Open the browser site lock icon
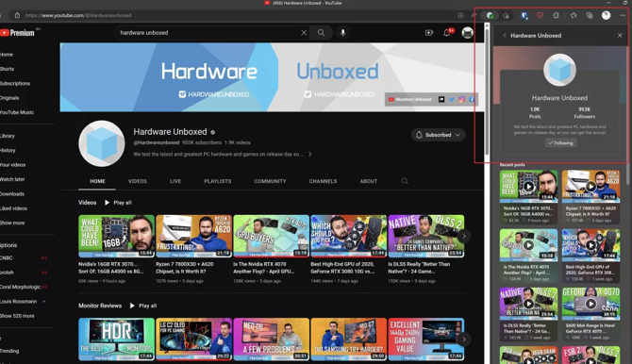Screen dimensions: 632x364 pyautogui.click(x=17, y=15)
